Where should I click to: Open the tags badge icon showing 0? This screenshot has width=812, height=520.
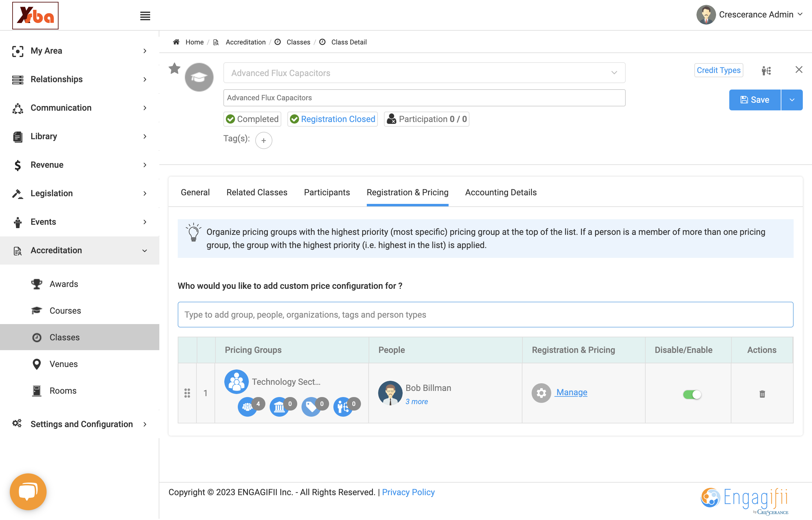pos(314,406)
